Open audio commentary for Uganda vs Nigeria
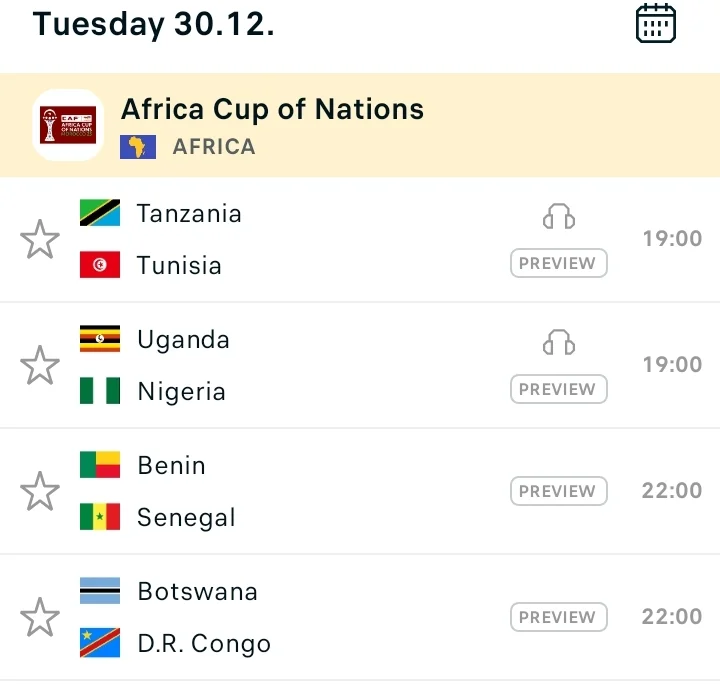The height and width of the screenshot is (700, 720). (559, 343)
